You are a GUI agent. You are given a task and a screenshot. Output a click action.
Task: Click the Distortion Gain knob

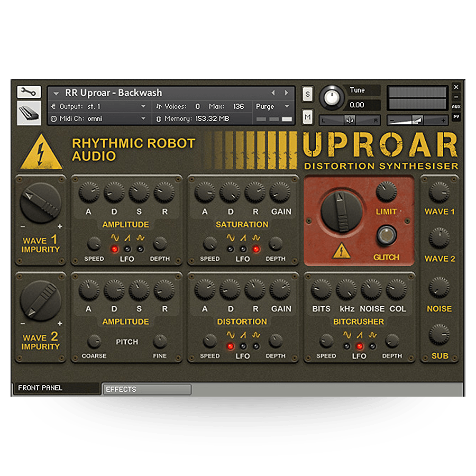(280, 290)
